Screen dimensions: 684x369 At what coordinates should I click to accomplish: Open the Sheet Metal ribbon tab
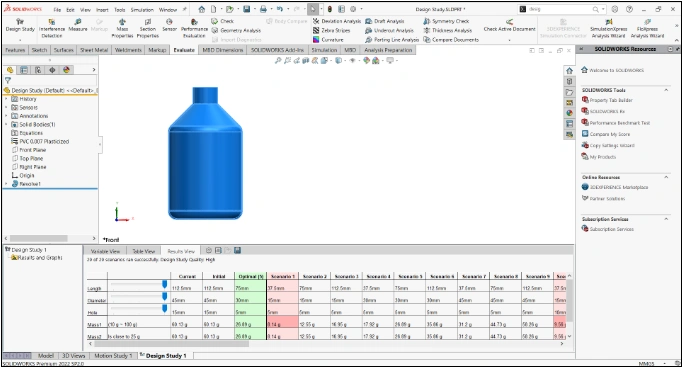pos(94,50)
